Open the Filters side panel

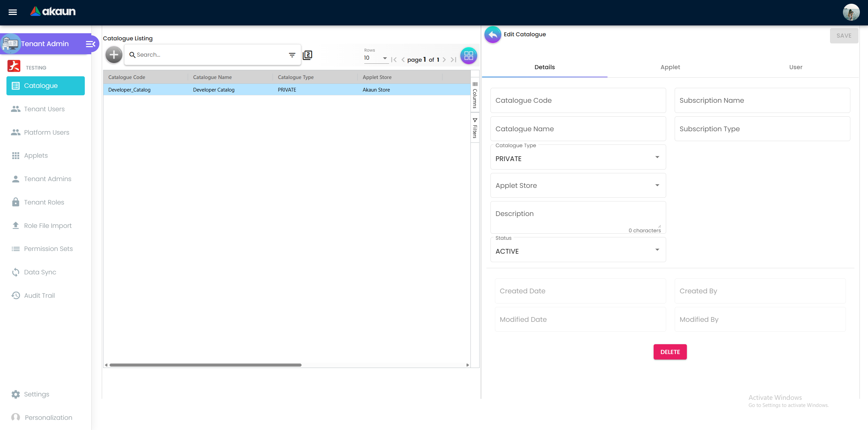475,128
